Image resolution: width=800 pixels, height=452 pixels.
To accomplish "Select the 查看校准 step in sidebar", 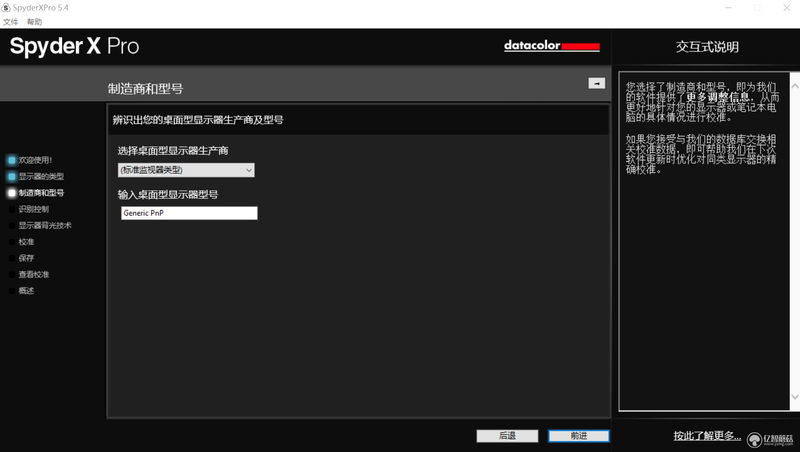I will [x=29, y=274].
